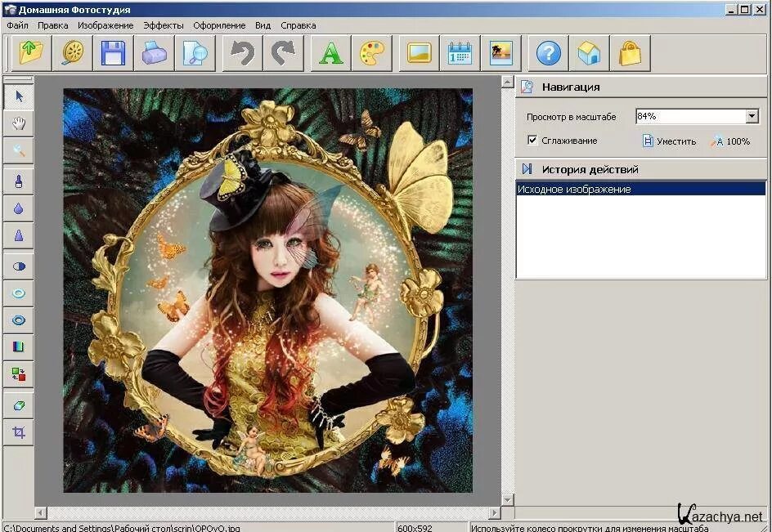Open the Вид menu
Screen dimensions: 772x532
coord(263,25)
